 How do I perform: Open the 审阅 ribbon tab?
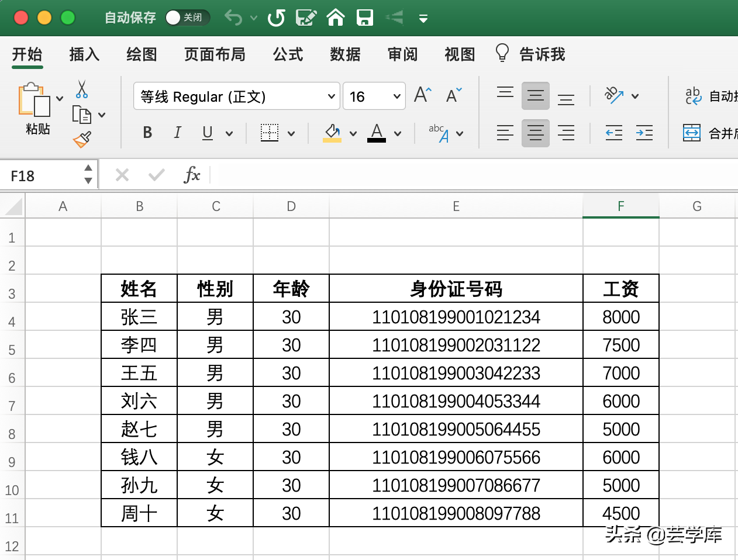[x=402, y=54]
